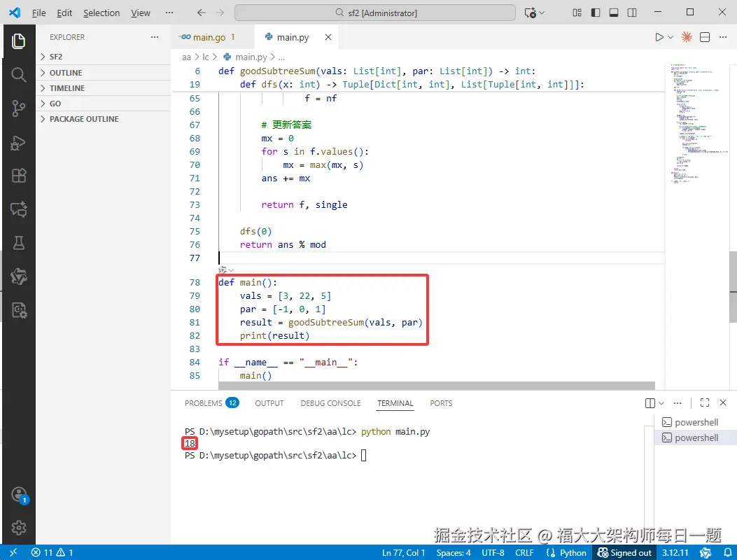Close the terminal panel
Viewport: 737px width, 560px height.
[x=723, y=402]
